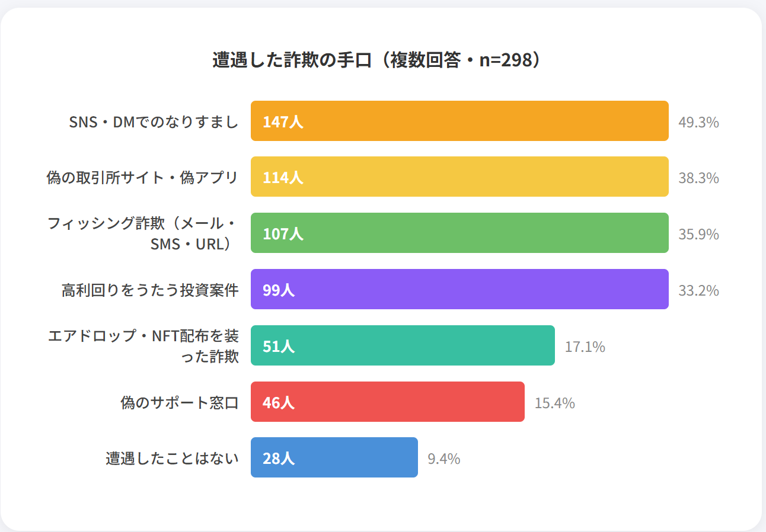766x532 pixels.
Task: Click the エアドロップ・NFT配布 category label
Action: coord(143,346)
